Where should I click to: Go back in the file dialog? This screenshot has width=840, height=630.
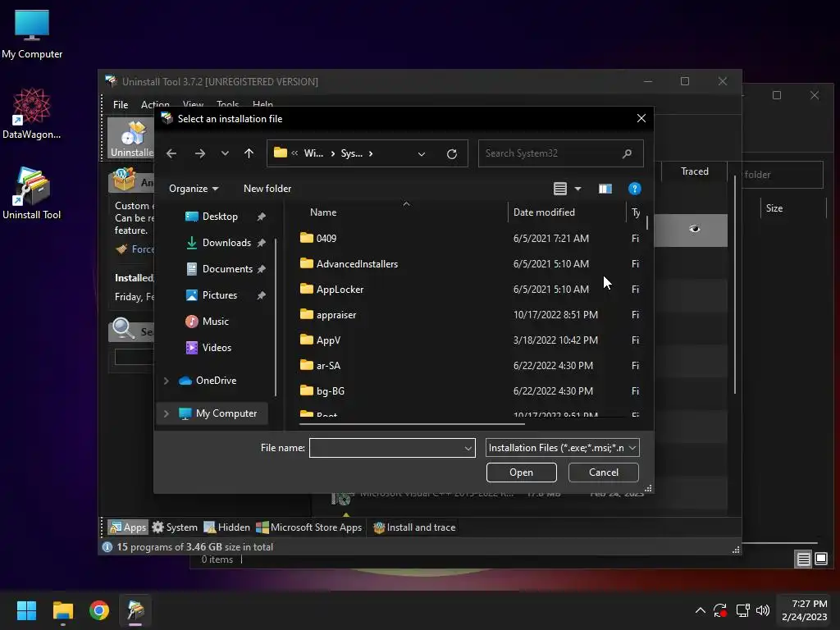[171, 153]
